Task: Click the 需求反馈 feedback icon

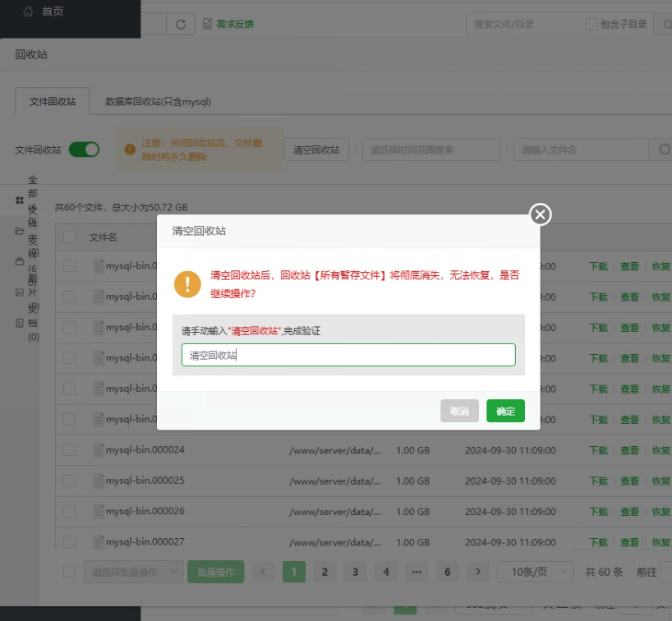Action: point(208,24)
